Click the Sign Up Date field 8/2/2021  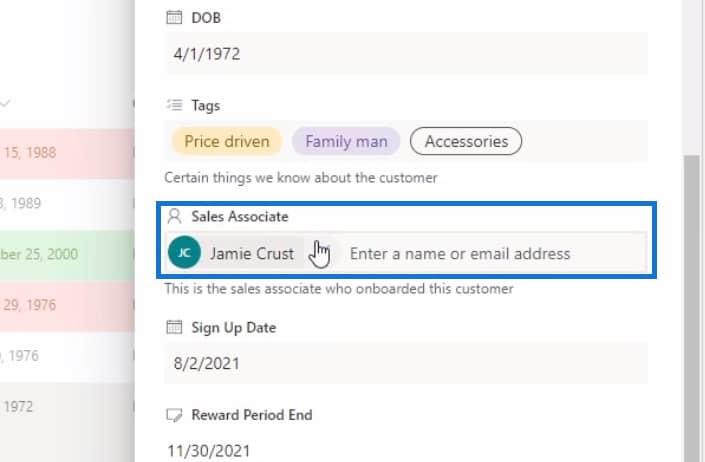[x=406, y=363]
